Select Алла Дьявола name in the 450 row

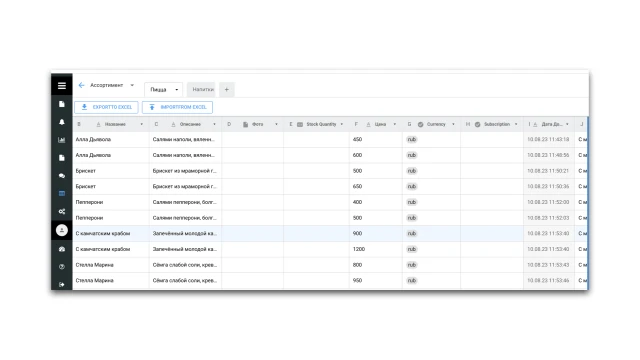pos(93,140)
